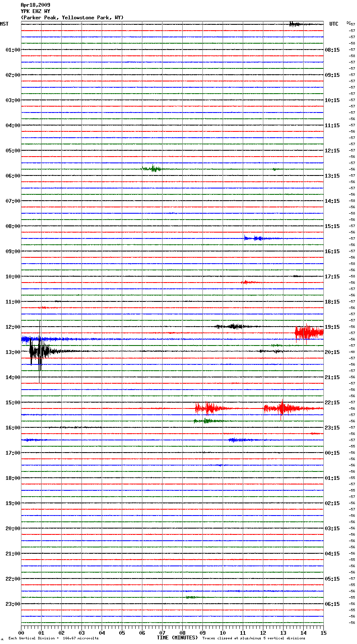Select the 14:00 MST hour label
This screenshot has height=644, width=357.
[13, 377]
